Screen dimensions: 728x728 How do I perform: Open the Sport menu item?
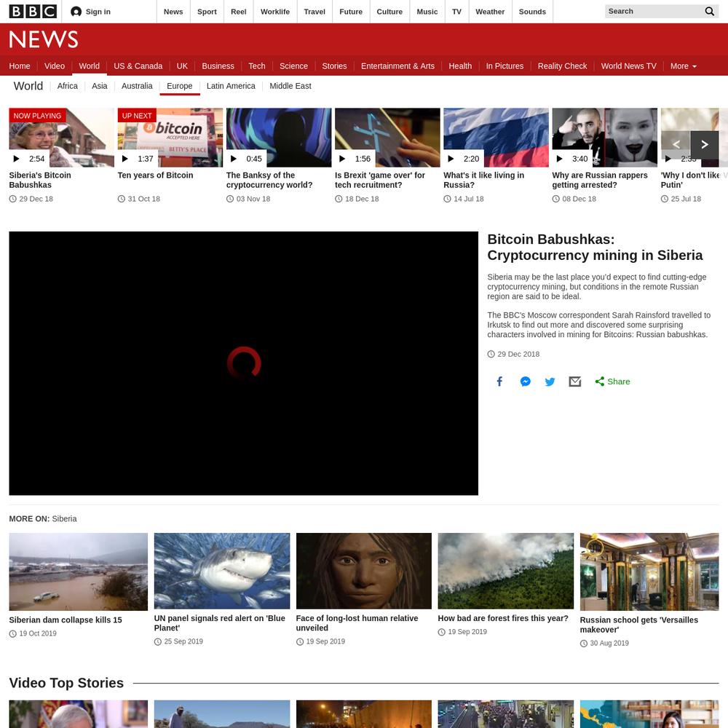(207, 12)
